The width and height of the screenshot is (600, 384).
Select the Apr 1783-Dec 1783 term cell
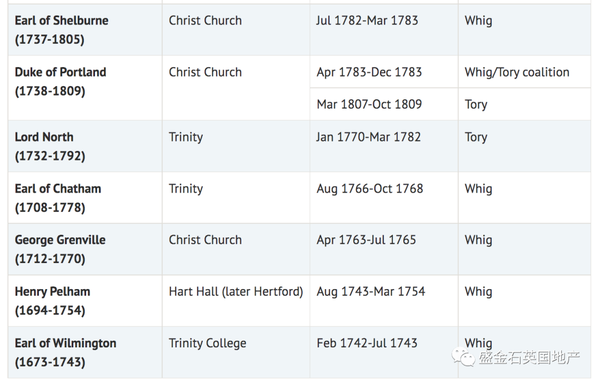click(x=384, y=72)
